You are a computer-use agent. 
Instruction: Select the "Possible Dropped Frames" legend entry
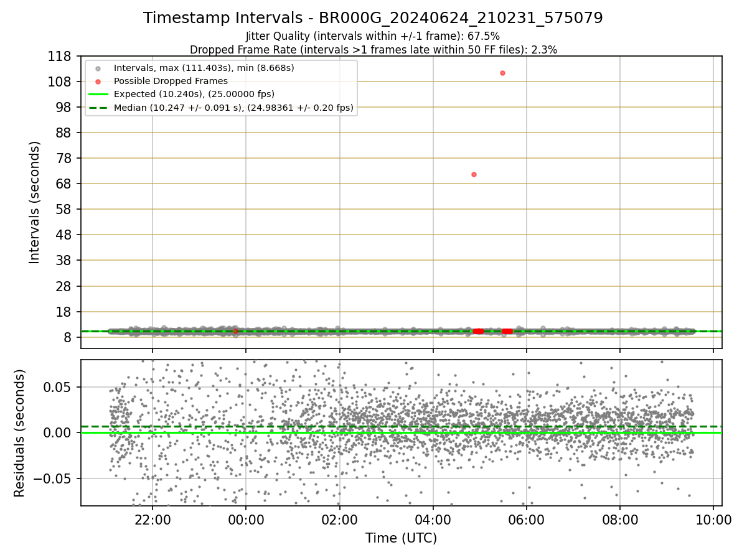171,81
